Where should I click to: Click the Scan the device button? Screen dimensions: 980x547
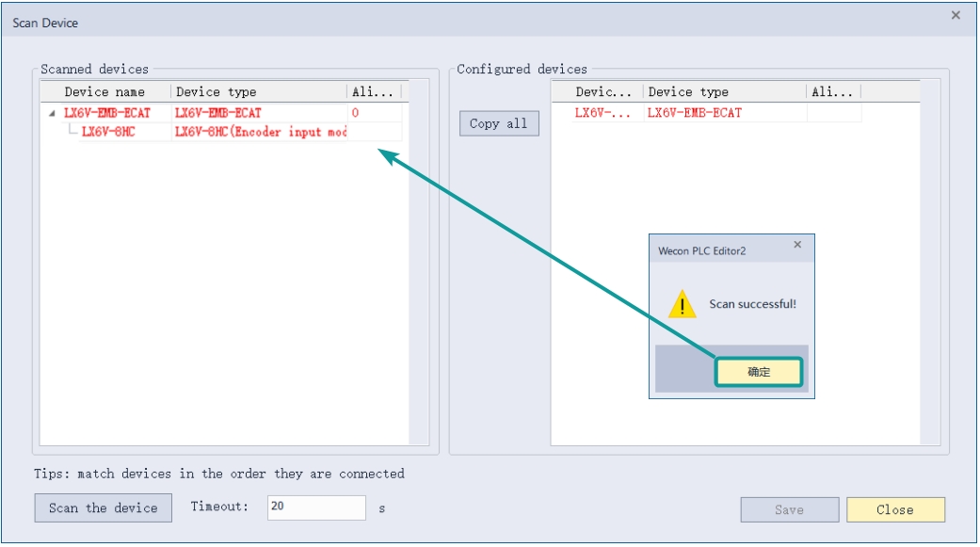click(x=104, y=508)
